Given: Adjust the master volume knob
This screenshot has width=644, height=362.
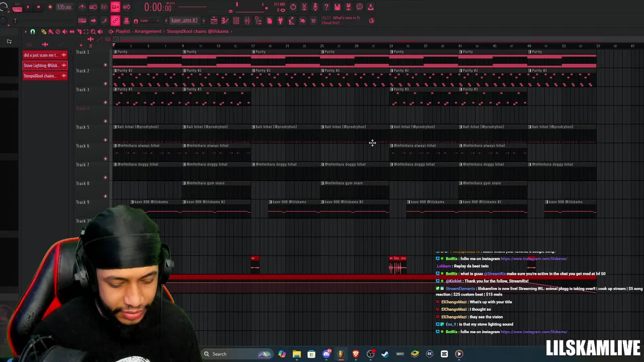Looking at the screenshot, I should point(4,7).
